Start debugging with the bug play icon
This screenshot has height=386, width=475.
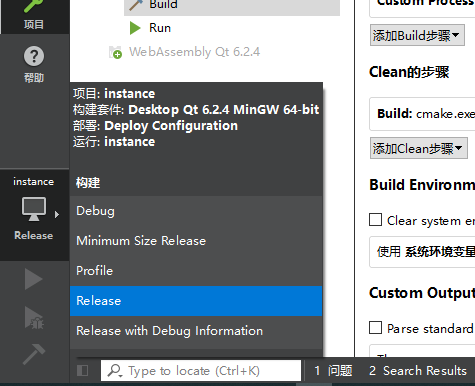(x=34, y=318)
